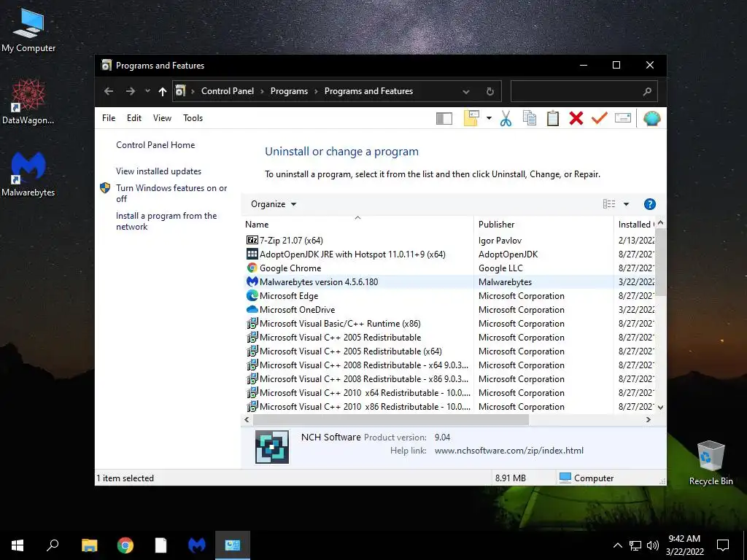This screenshot has width=747, height=560.
Task: Open the recent locations chevron
Action: coord(147,91)
